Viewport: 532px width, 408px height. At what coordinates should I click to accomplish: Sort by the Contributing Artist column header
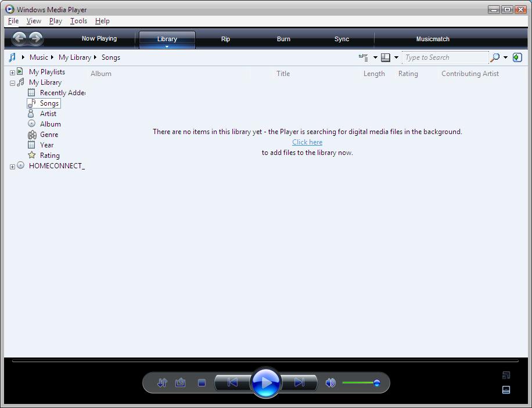click(470, 74)
